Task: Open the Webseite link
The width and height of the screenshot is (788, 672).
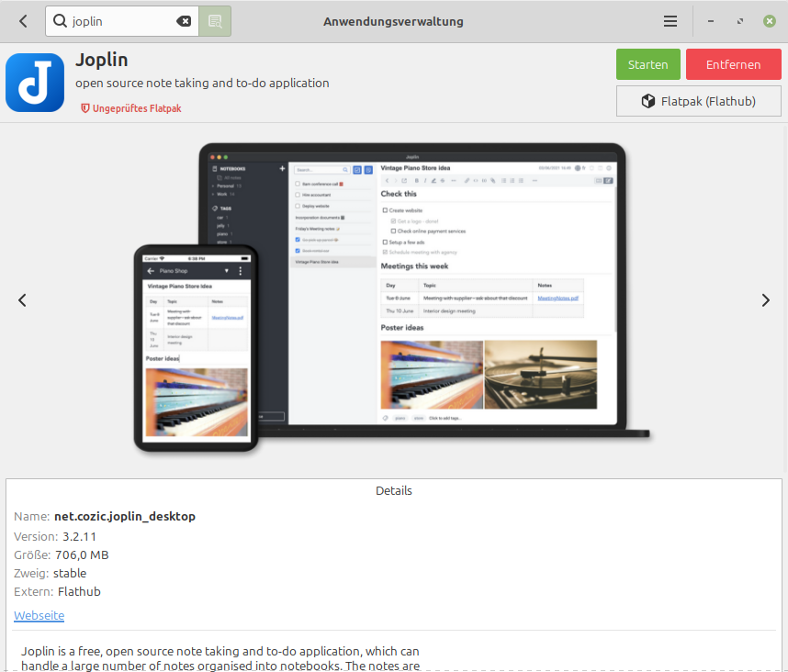Action: pos(39,615)
